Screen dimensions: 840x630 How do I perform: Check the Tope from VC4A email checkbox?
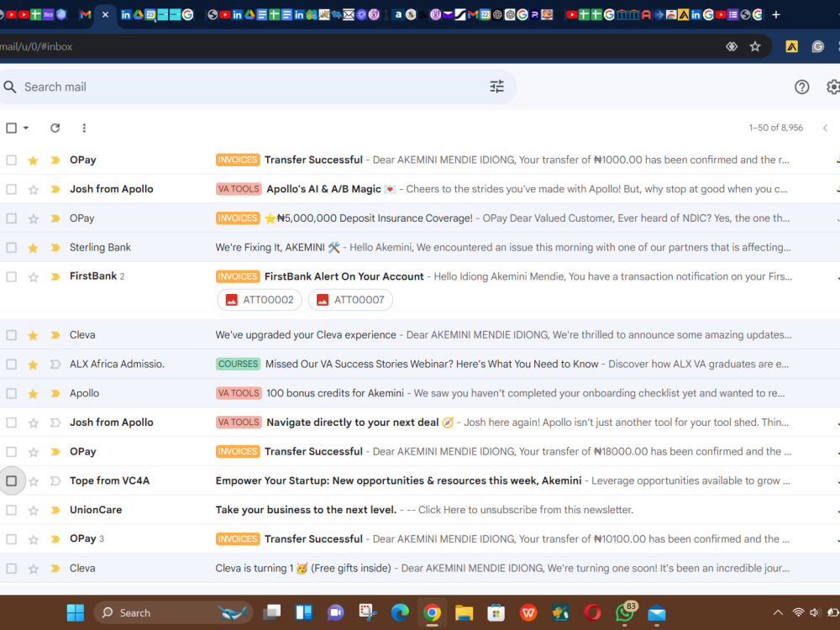pyautogui.click(x=11, y=481)
